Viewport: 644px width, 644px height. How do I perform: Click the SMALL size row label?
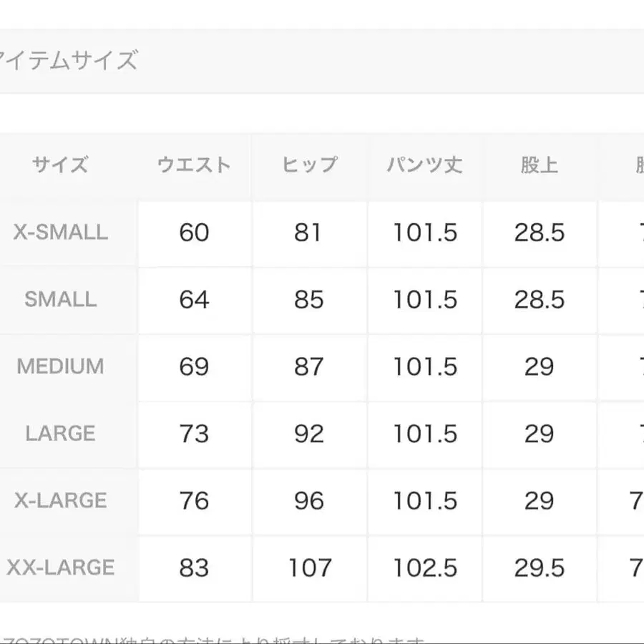pos(60,299)
